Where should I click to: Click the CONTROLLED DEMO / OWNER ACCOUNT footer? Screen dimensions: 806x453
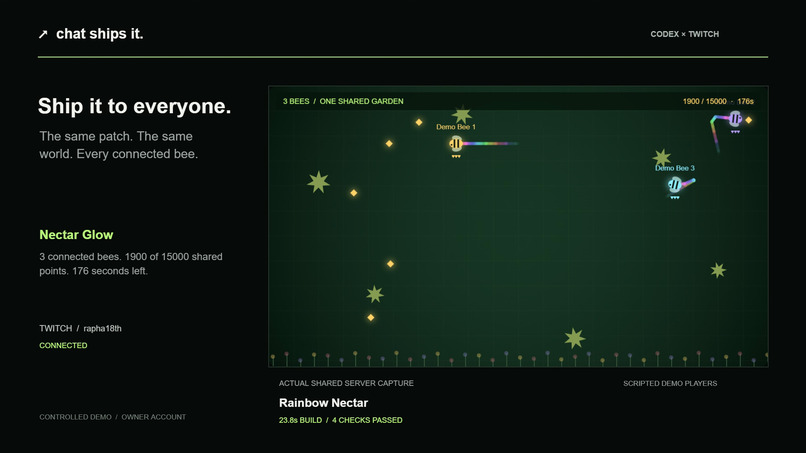(x=113, y=417)
